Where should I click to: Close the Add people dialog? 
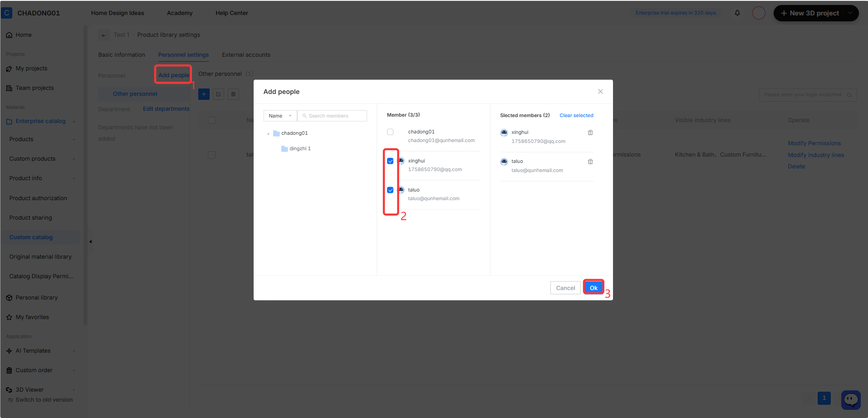(600, 92)
